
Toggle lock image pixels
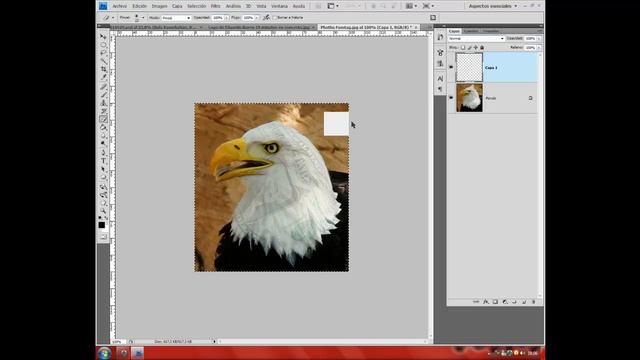pos(469,47)
